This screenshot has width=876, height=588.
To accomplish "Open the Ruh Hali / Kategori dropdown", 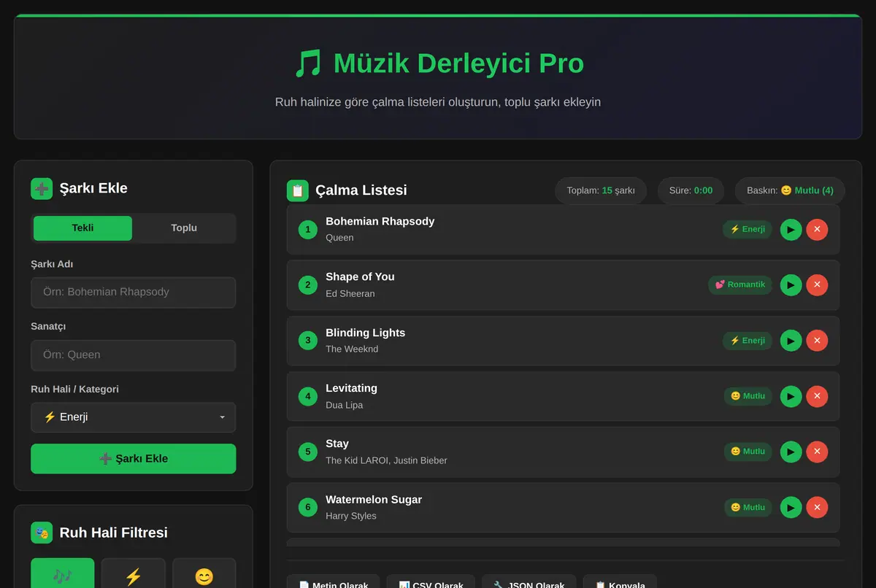I will 133,417.
